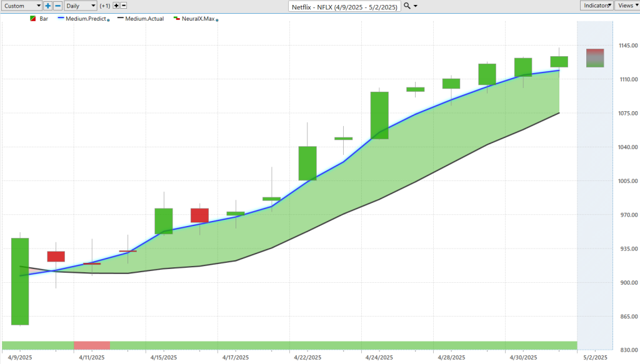
Task: Click the red NeuralX bar segment
Action: click(92, 346)
